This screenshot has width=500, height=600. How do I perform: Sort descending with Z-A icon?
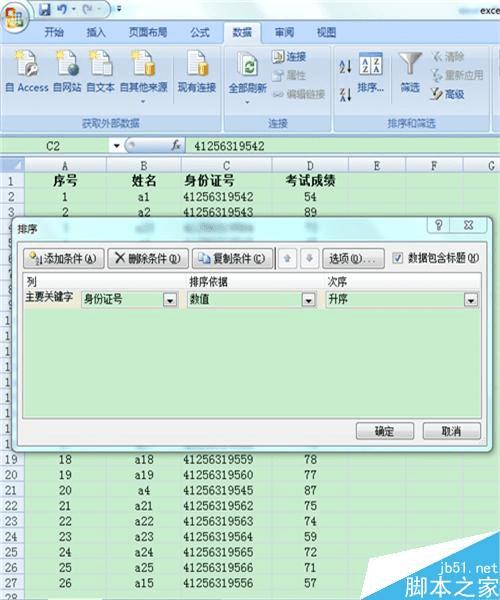click(x=345, y=94)
